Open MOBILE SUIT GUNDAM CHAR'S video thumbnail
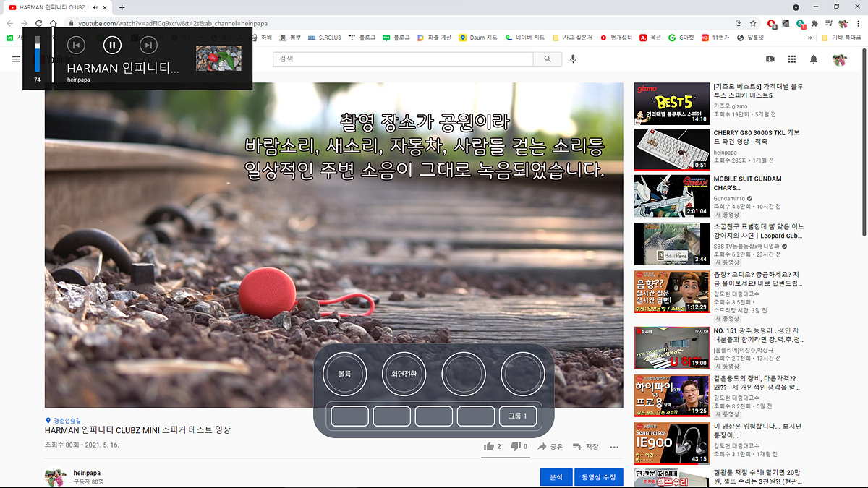Viewport: 868px width, 488px height. tap(671, 196)
